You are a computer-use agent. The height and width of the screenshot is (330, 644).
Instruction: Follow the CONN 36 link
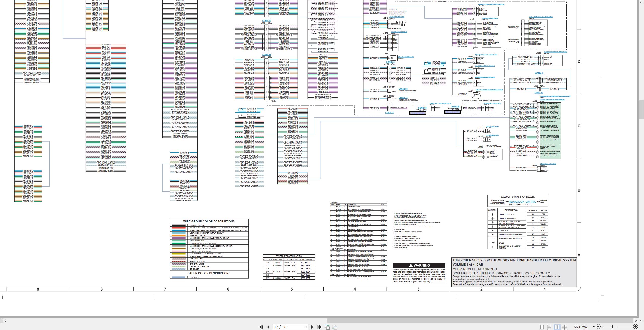pos(403,89)
